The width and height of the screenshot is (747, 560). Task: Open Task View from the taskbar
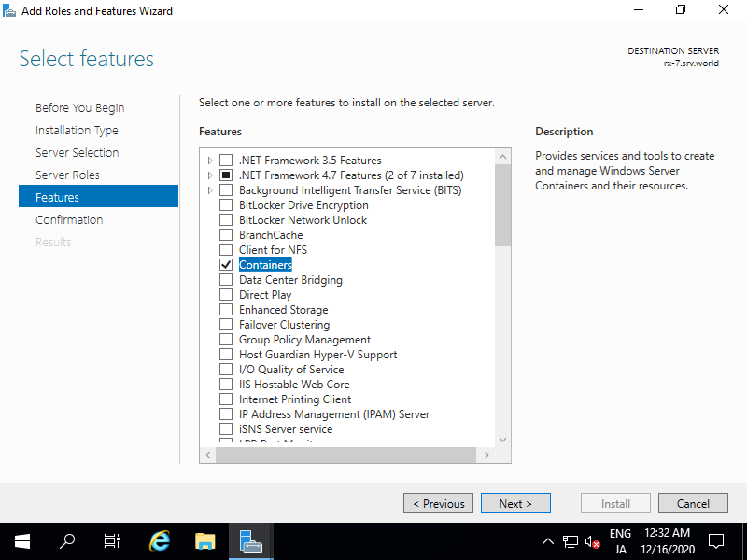click(111, 541)
